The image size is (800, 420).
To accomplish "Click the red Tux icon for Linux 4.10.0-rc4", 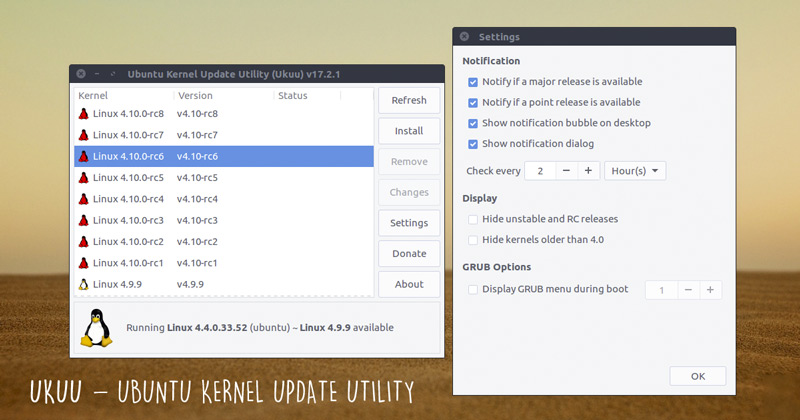I will pyautogui.click(x=84, y=199).
